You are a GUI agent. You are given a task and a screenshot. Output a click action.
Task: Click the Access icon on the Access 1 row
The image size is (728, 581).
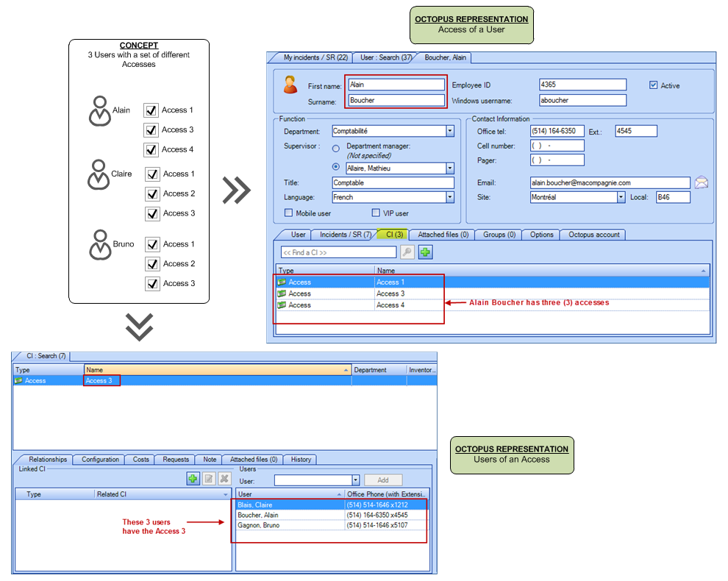pyautogui.click(x=280, y=282)
